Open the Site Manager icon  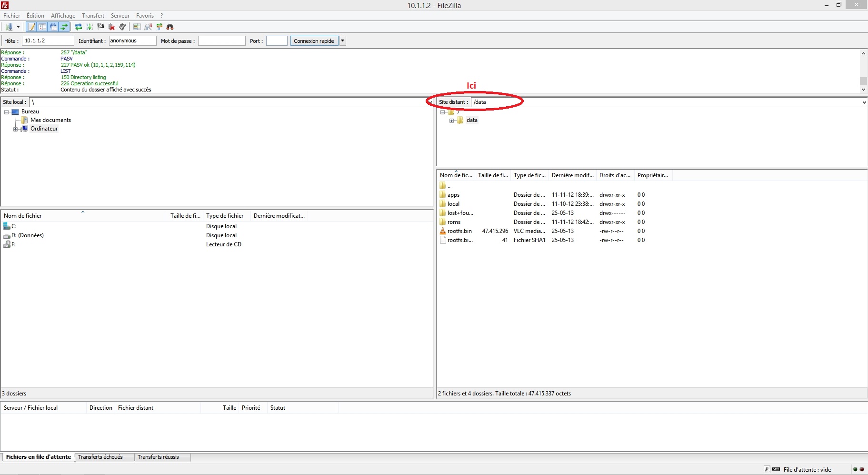click(9, 27)
